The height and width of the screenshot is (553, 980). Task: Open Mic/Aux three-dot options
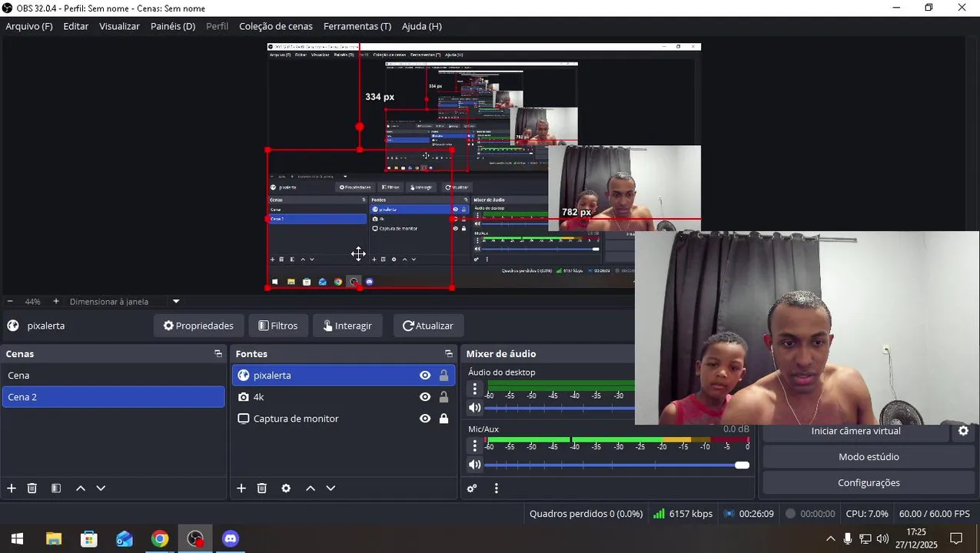point(475,445)
